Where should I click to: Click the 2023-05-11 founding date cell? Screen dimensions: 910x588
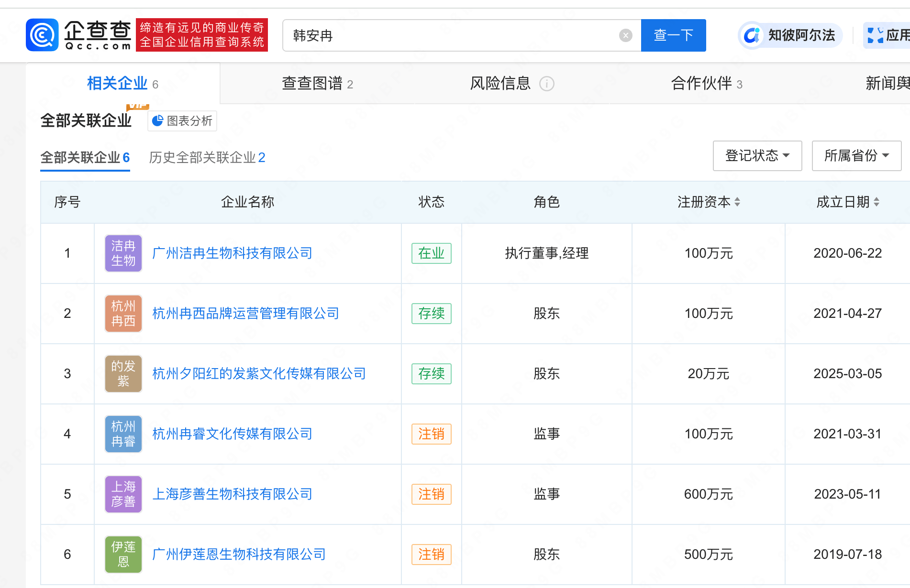[848, 494]
